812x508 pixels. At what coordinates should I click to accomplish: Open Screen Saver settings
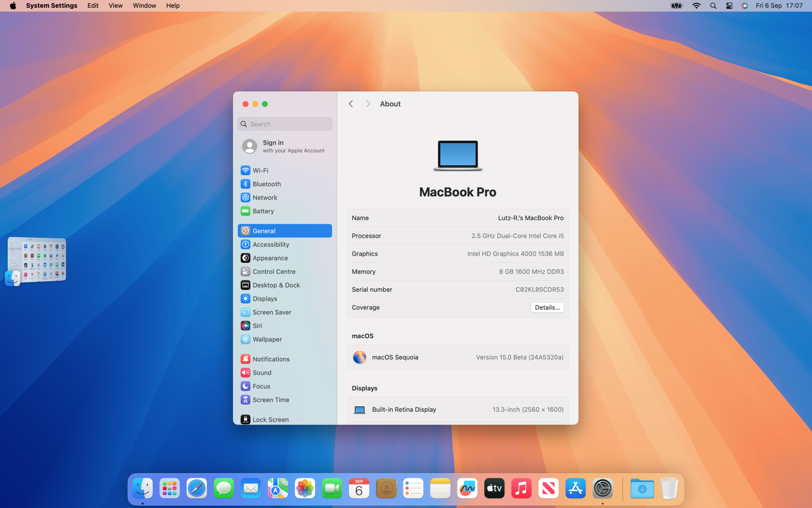[285, 312]
